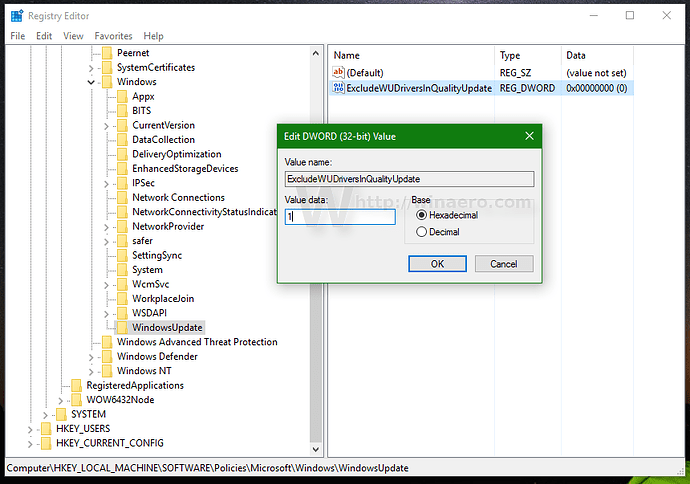Click the RegisteredApplications folder icon

point(77,386)
